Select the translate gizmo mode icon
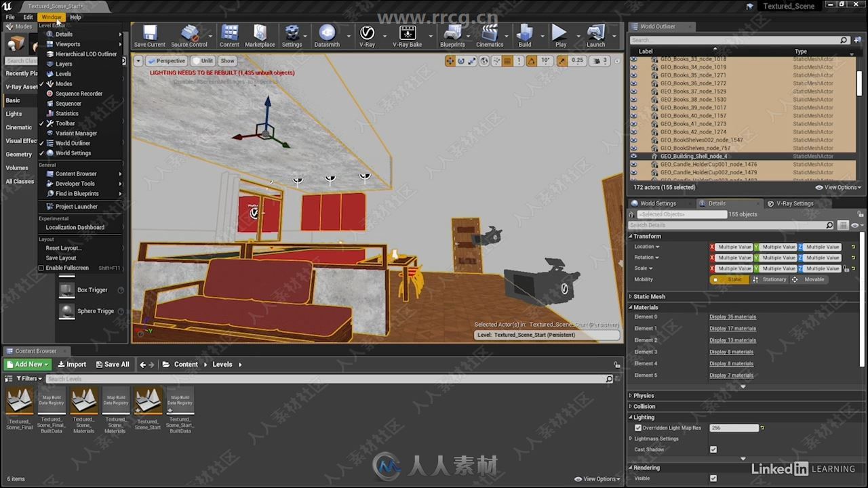 click(450, 61)
